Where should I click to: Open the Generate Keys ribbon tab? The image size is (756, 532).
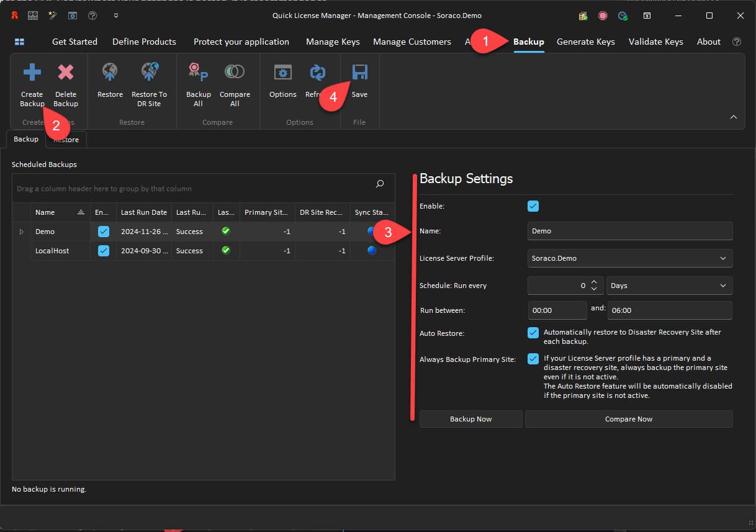click(585, 42)
